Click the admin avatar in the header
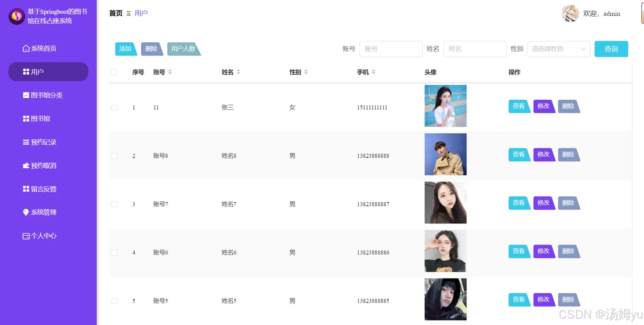This screenshot has height=325, width=644. click(x=570, y=13)
